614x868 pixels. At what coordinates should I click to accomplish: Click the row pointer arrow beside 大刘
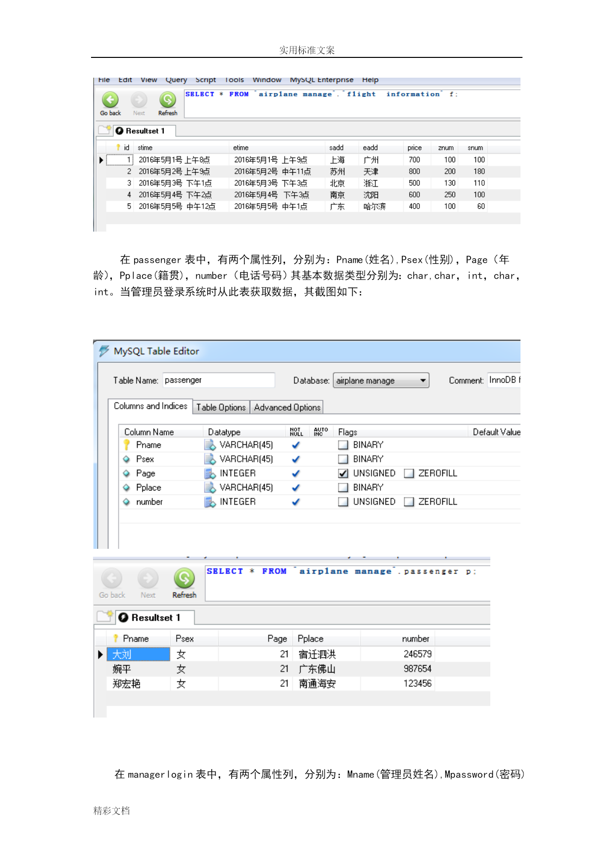100,654
